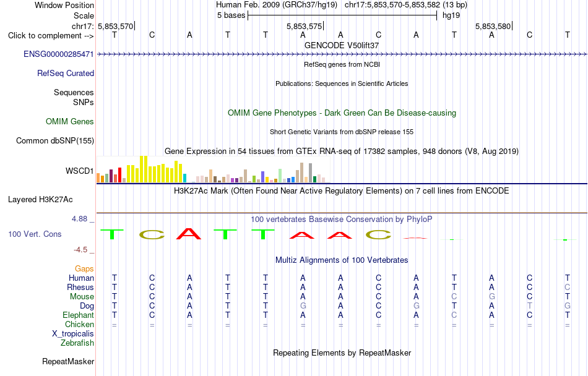588x376 pixels.
Task: Click the WSCD1 GTEx track label
Action: click(x=79, y=171)
